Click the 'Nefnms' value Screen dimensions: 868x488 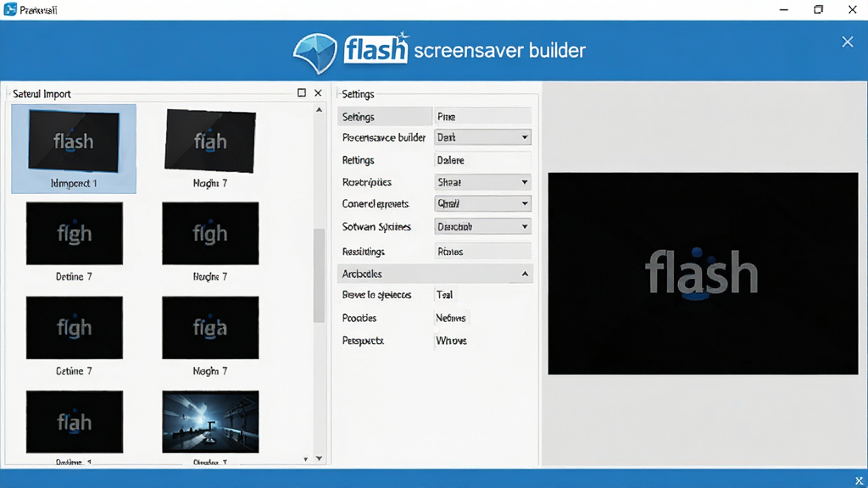pos(451,318)
